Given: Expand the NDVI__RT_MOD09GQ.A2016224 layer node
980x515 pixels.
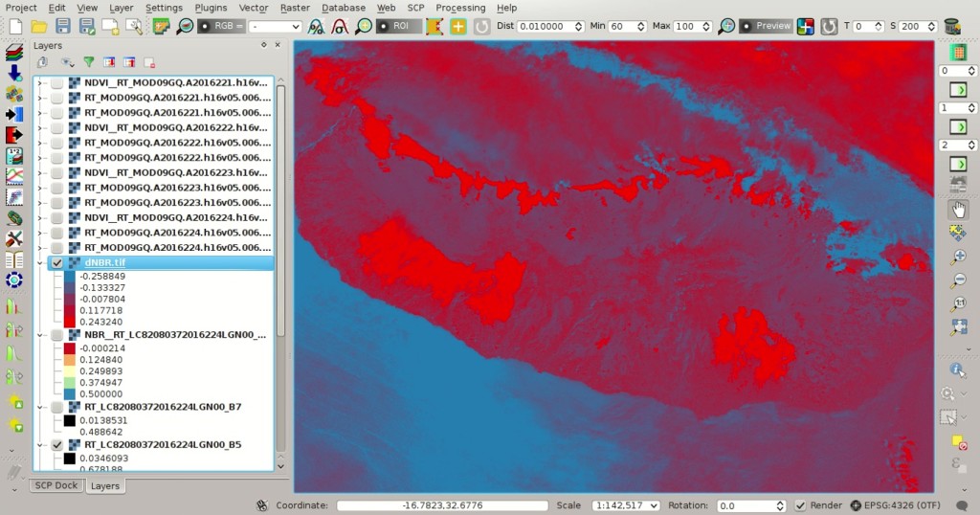Looking at the screenshot, I should pyautogui.click(x=40, y=218).
